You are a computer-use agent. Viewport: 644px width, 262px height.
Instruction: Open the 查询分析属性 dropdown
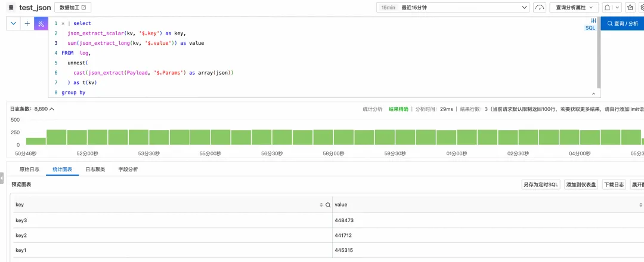tap(574, 7)
